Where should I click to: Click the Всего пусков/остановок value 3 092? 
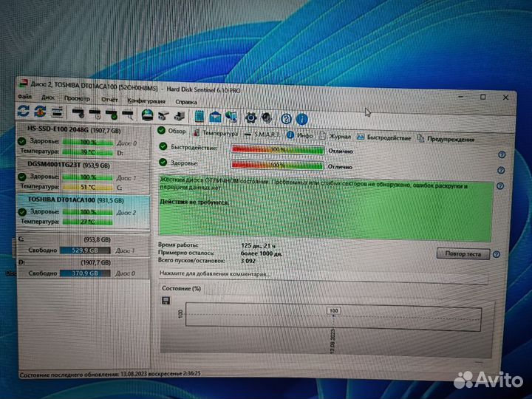248,261
